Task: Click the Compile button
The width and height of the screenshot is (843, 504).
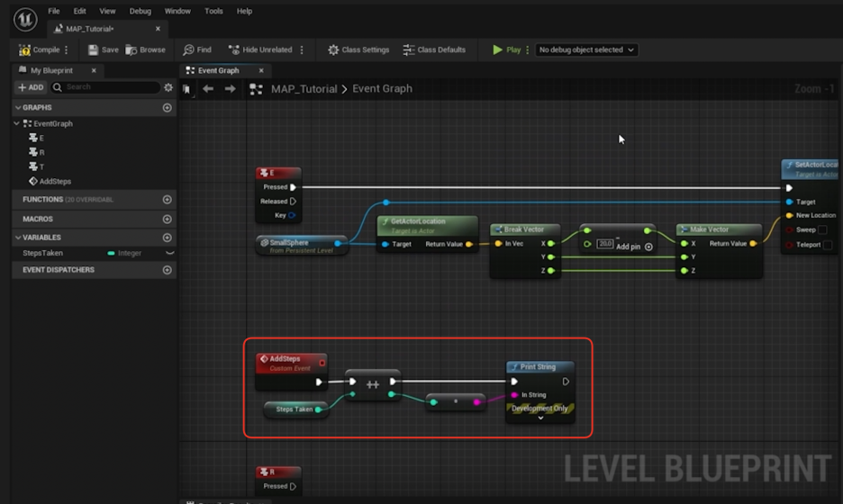Action: click(40, 50)
